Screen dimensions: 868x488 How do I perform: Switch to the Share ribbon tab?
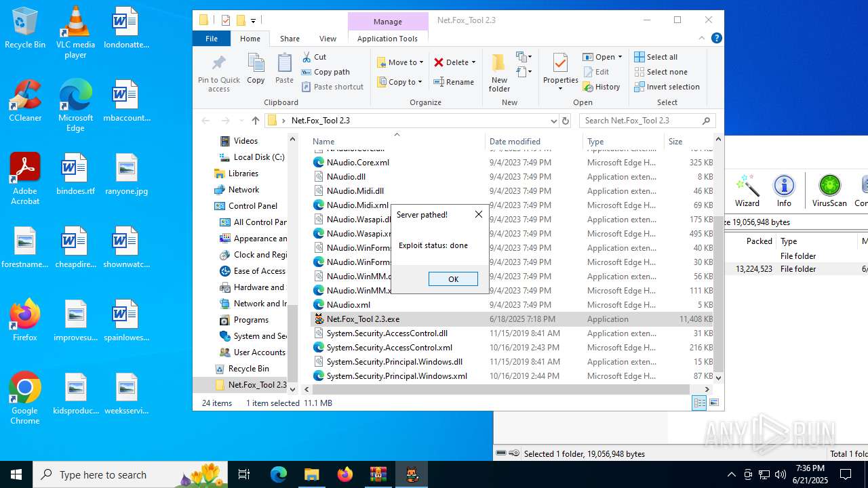pyautogui.click(x=290, y=39)
